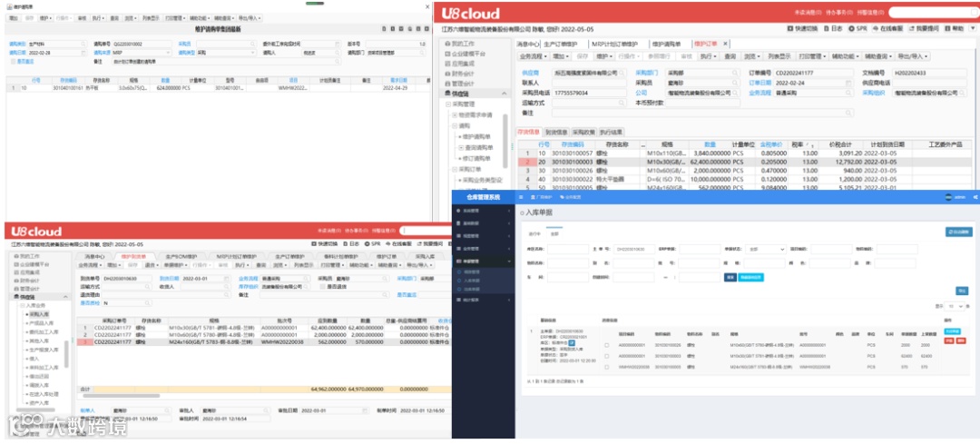Expand the 物资需求申请 tree node

[x=455, y=115]
